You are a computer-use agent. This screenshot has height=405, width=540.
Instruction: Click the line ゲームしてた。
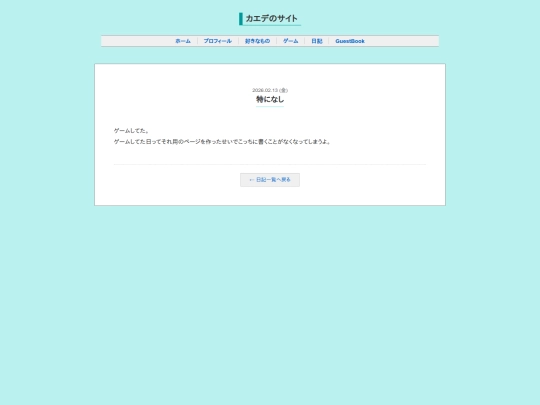[x=131, y=131]
